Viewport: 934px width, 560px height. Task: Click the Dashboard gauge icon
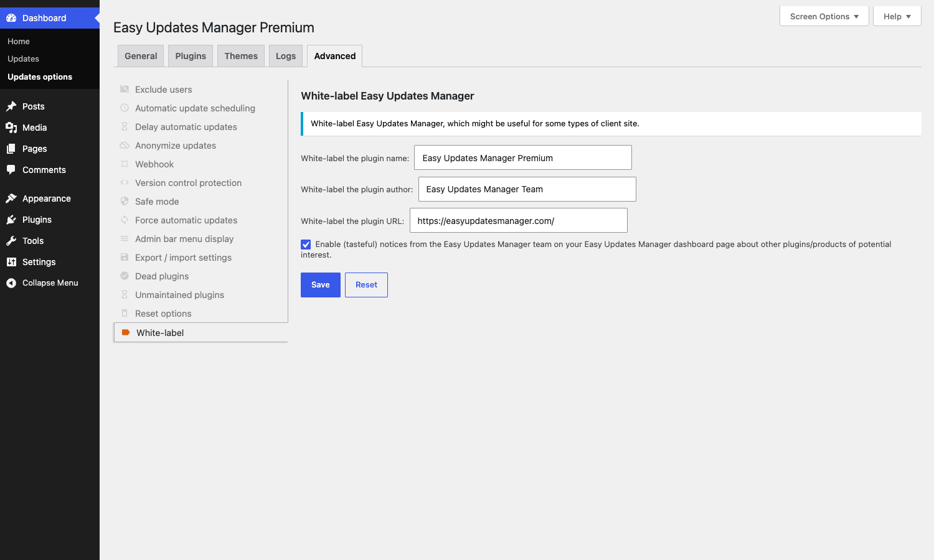pos(11,18)
